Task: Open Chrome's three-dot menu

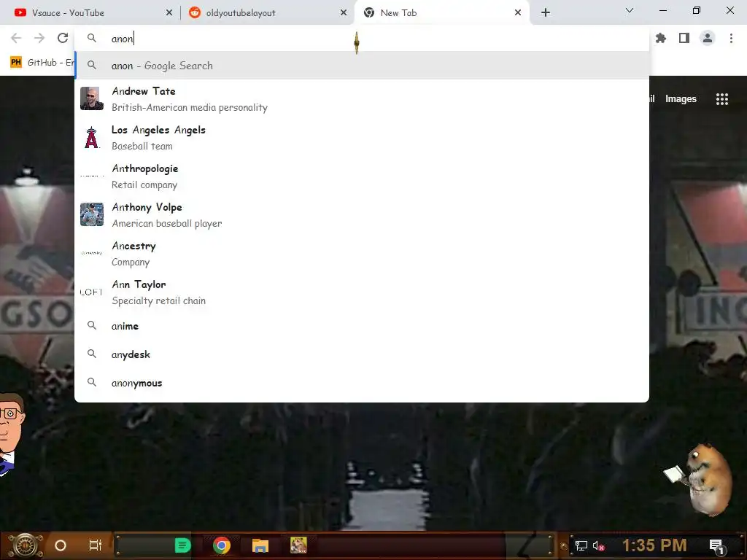Action: 731,38
